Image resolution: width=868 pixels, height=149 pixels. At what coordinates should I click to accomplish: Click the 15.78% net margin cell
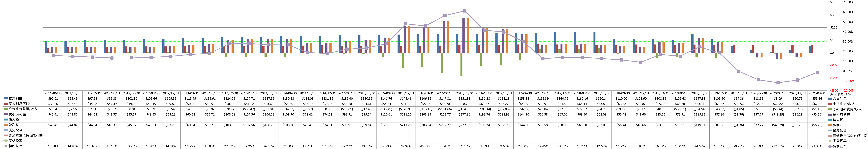[53, 146]
